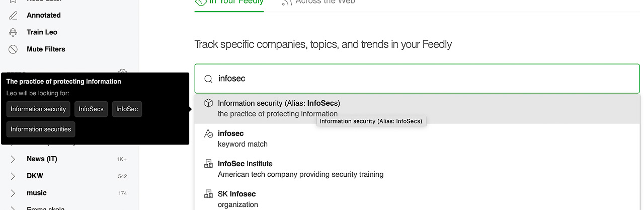Click the InfoSecs alias tag
Screen dimensions: 644x210
click(x=91, y=109)
